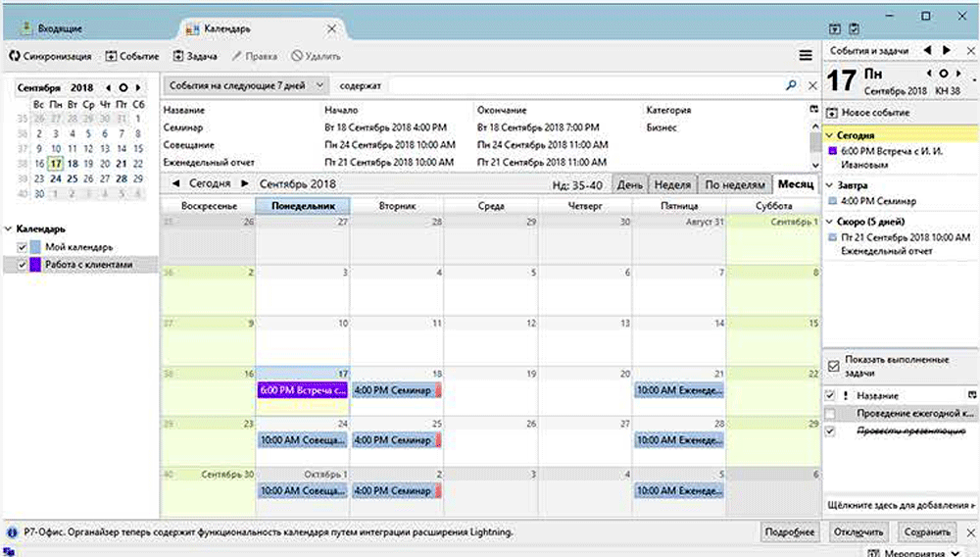
Task: Open 6:00 PM Встреча event on 17th
Action: pyautogui.click(x=303, y=390)
